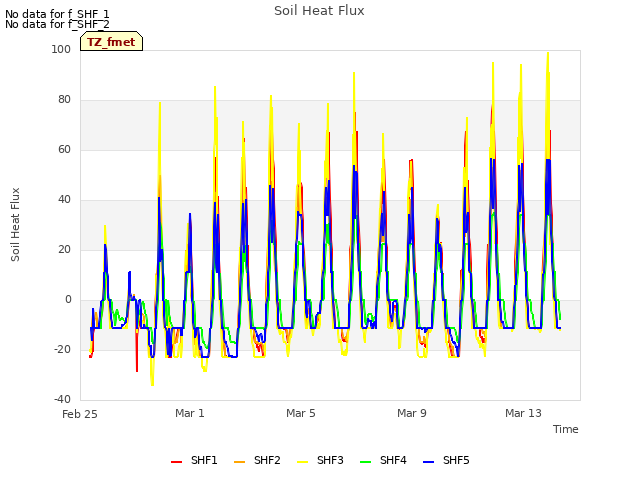Viewport: 640px width, 480px height.
Task: Toggle the SHF5 legend label
Action: (x=456, y=460)
